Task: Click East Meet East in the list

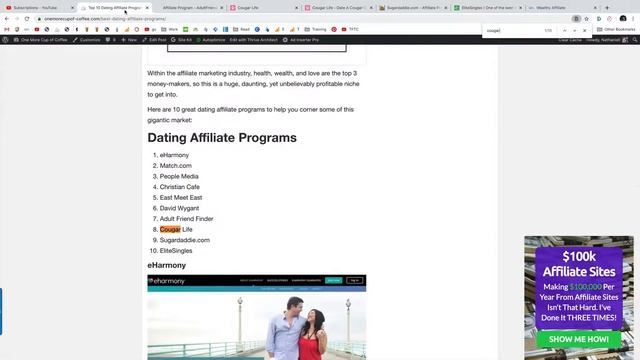Action: click(181, 198)
